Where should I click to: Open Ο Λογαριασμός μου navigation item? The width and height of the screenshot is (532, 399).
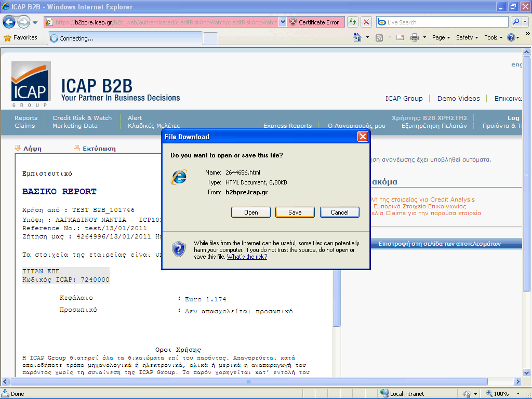tap(356, 126)
